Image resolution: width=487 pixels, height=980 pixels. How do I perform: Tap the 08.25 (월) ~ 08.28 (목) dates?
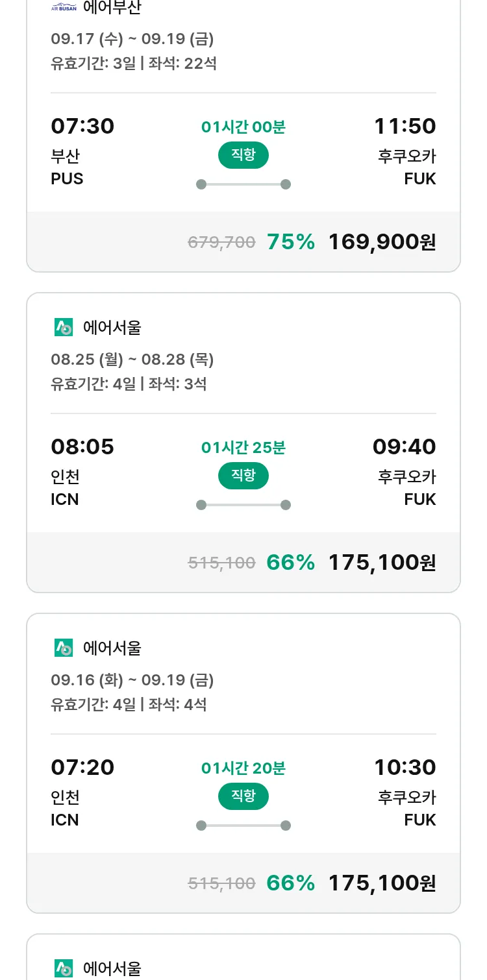tap(132, 360)
